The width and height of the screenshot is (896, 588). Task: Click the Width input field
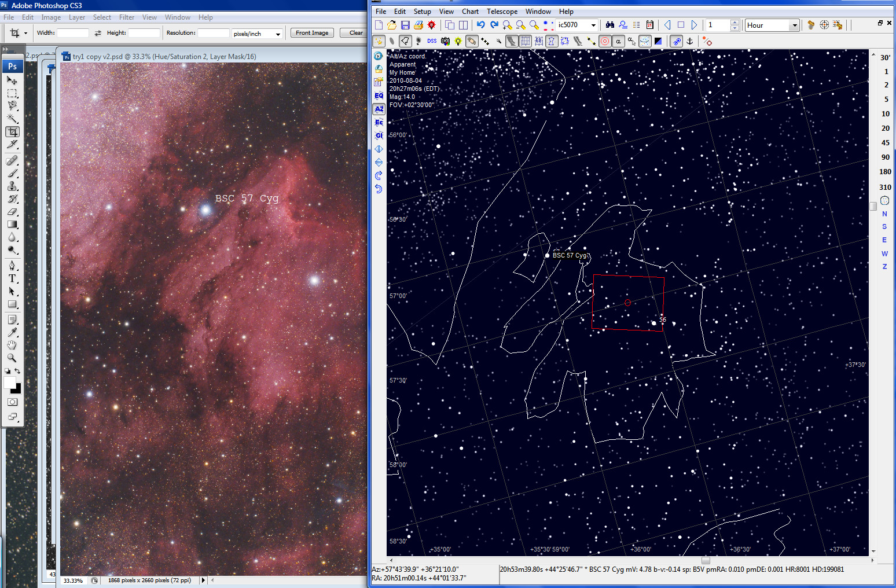point(72,33)
